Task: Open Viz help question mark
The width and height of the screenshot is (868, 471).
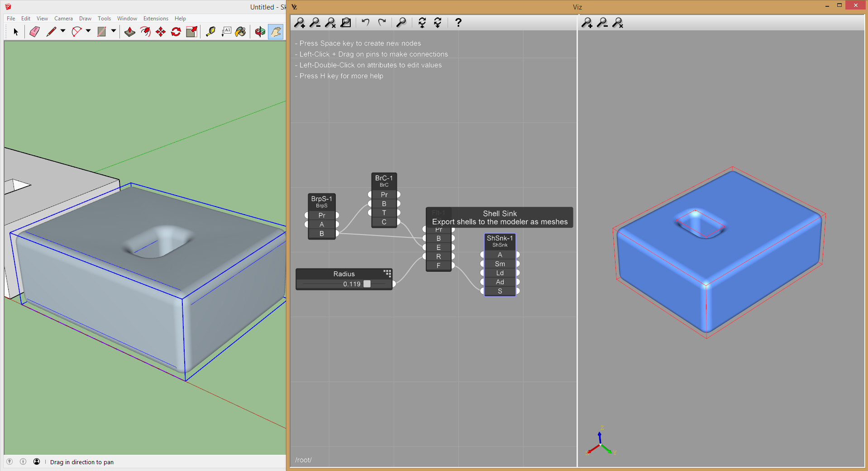Action: click(x=458, y=22)
